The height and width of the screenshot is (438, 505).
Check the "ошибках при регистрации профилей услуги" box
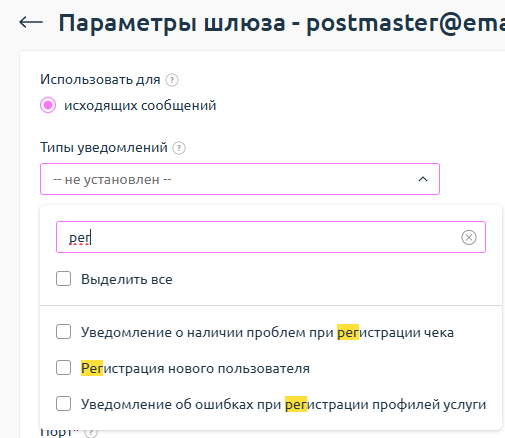click(63, 404)
